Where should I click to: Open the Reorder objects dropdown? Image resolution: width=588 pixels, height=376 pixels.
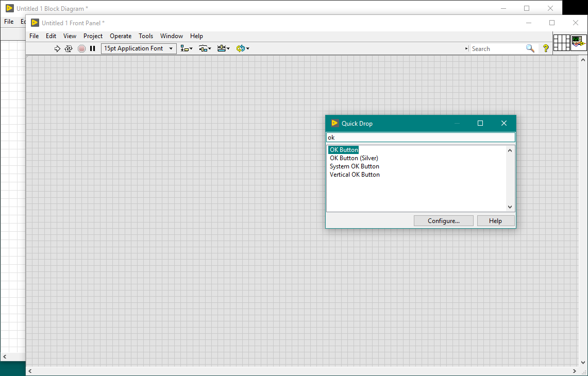242,48
